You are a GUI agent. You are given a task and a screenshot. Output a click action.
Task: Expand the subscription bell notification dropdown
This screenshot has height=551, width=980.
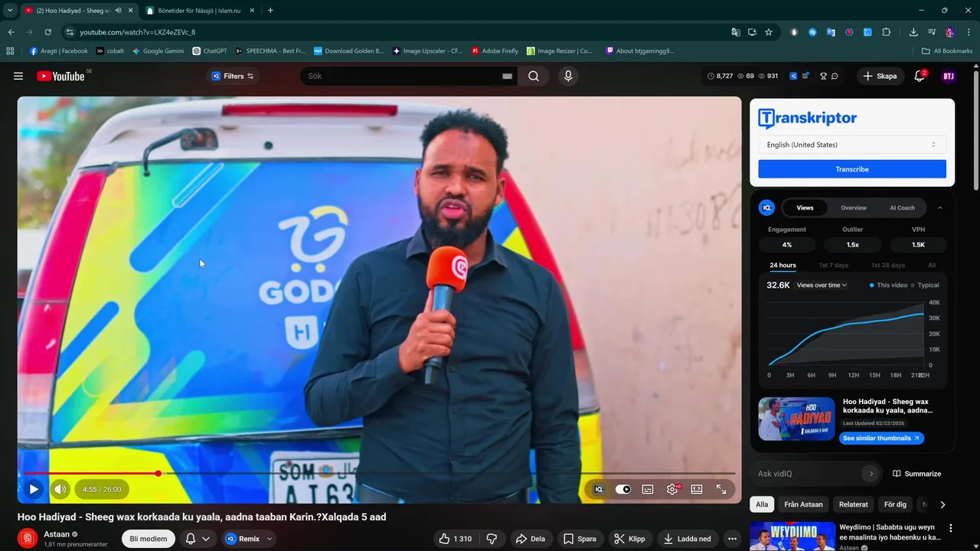click(x=198, y=539)
